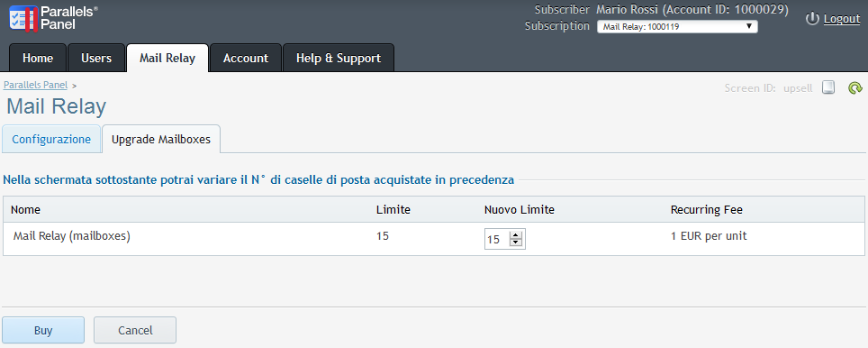The height and width of the screenshot is (348, 868).
Task: Open the Help & Support tab
Action: pos(339,58)
